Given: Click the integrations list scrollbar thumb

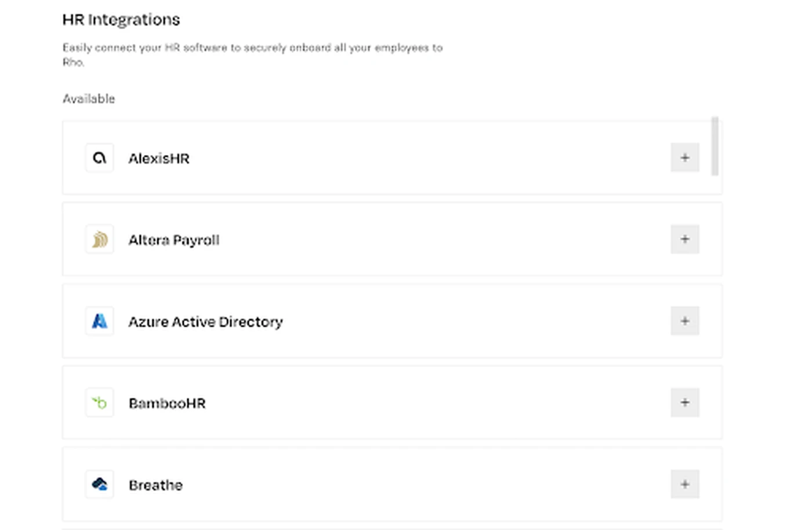Looking at the screenshot, I should [x=715, y=146].
